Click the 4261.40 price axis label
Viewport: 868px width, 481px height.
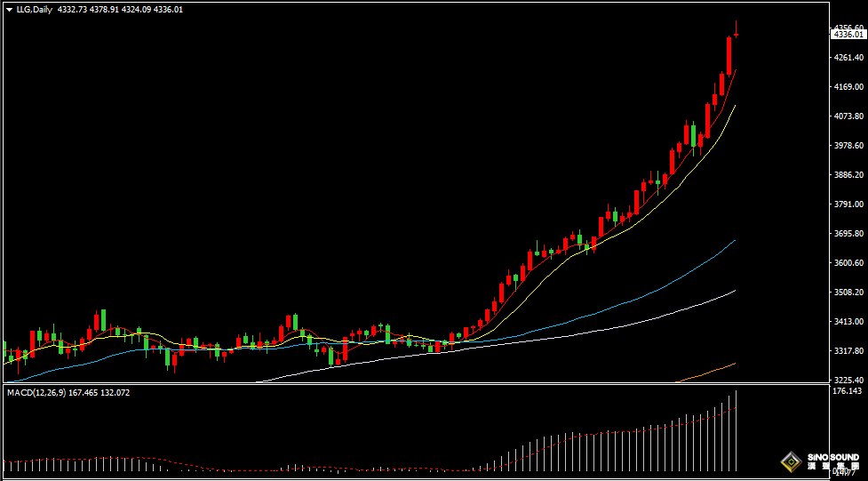pos(847,58)
